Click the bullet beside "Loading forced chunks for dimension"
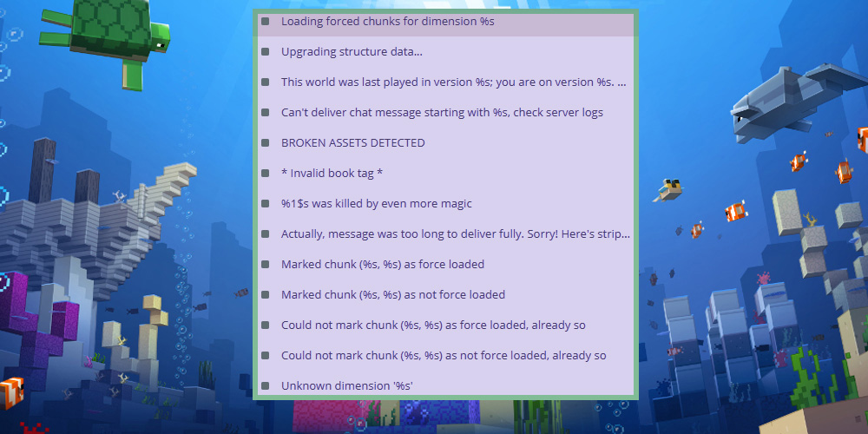Screen dimensions: 868x434 (x=265, y=21)
